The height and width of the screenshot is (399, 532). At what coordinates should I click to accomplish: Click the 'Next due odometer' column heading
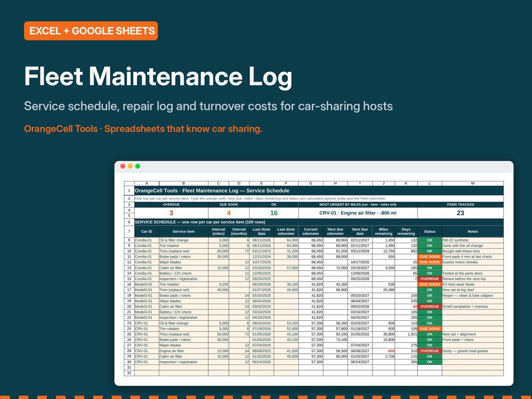(335, 231)
